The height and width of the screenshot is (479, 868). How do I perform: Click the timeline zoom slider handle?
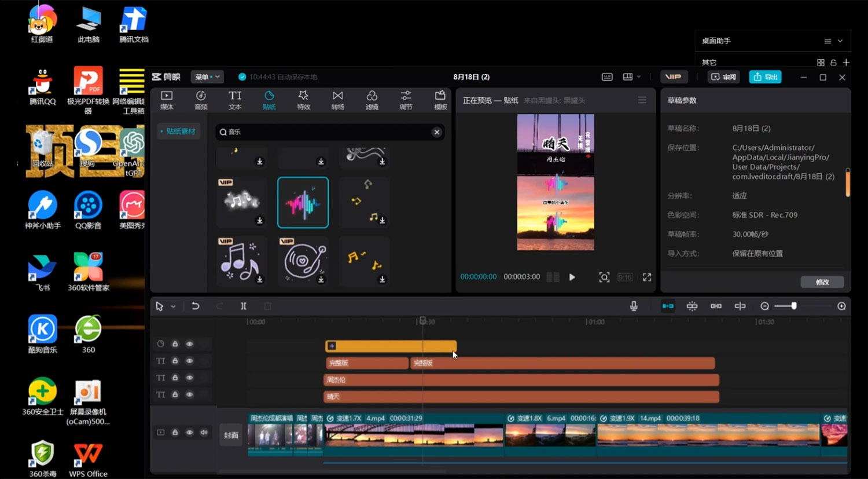(x=793, y=306)
